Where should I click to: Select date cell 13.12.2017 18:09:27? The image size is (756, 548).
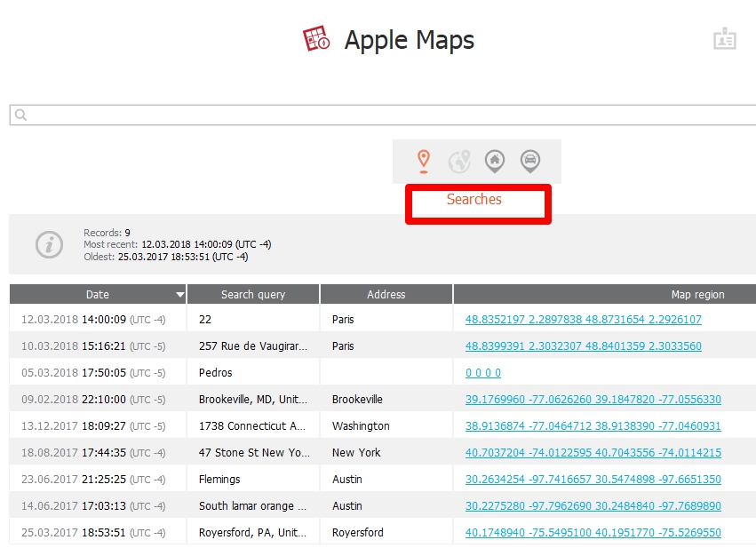(x=98, y=425)
